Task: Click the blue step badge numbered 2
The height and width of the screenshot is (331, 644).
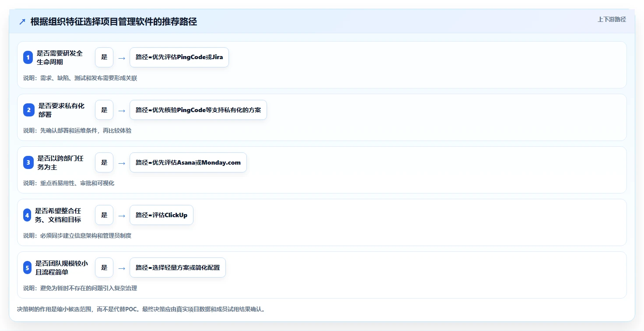Action: coord(29,110)
